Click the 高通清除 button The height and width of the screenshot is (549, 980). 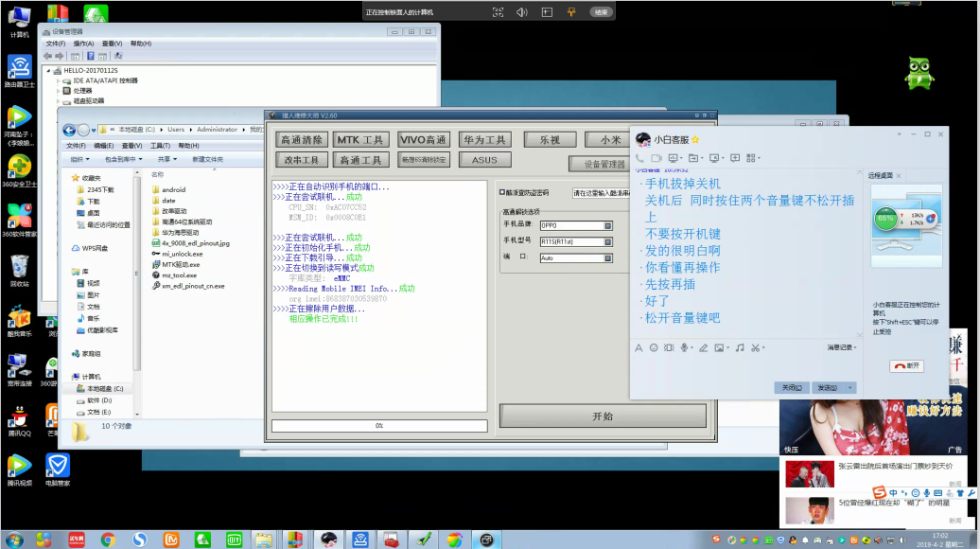(x=301, y=139)
